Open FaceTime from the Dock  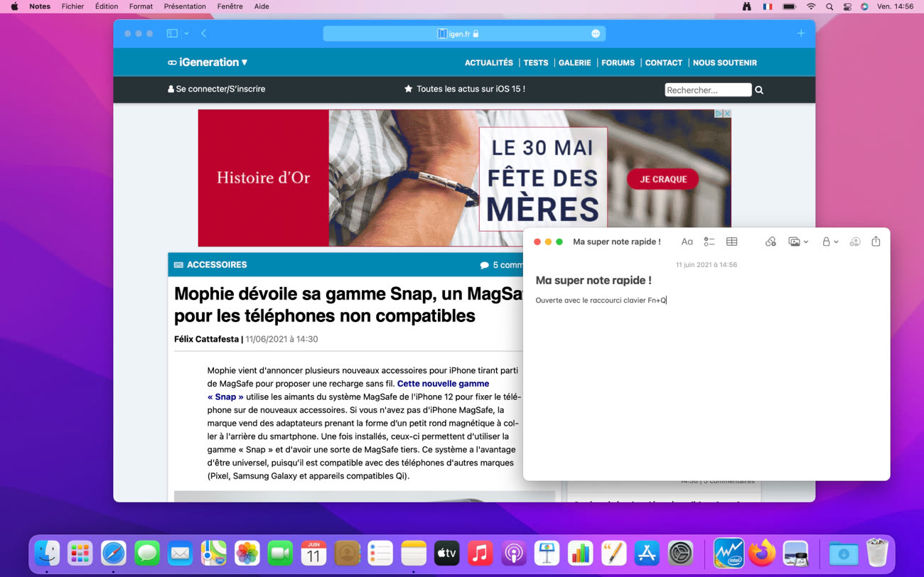[x=280, y=553]
